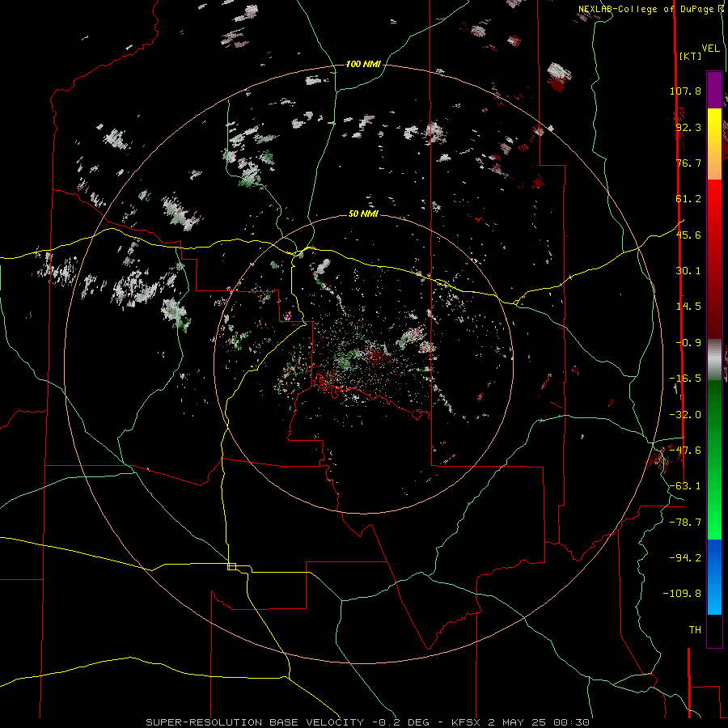
Task: Click the -0.2 DEG elevation angle text
Action: (403, 722)
